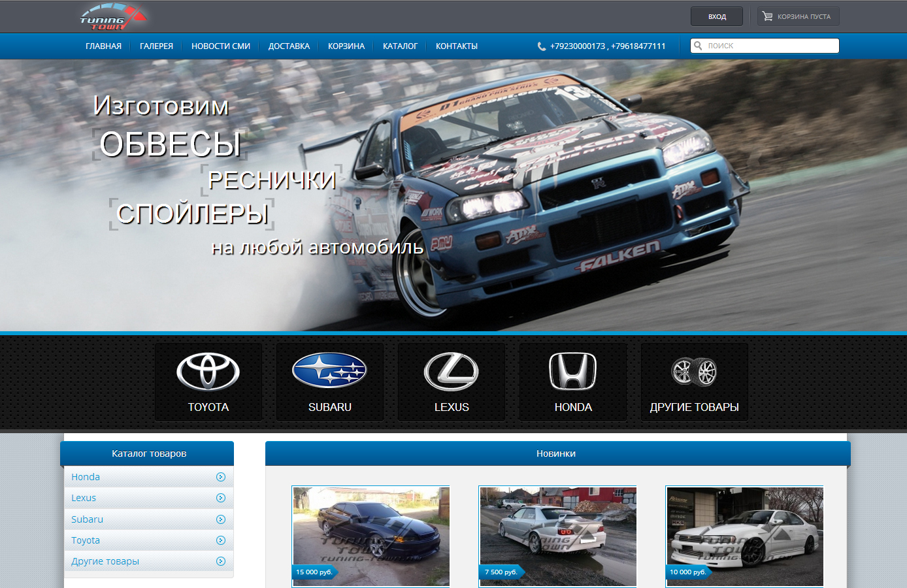Viewport: 907px width, 588px height.
Task: Open Lexus link in catalog list
Action: pyautogui.click(x=84, y=498)
